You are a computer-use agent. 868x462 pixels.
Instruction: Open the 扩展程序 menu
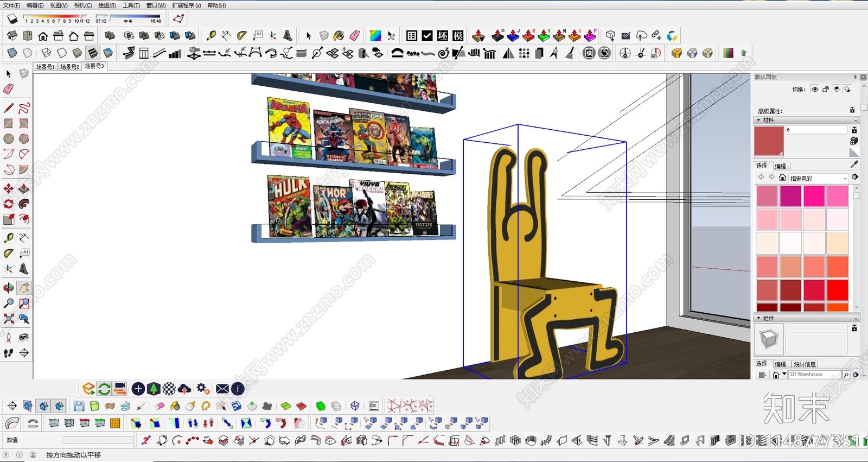tap(187, 5)
